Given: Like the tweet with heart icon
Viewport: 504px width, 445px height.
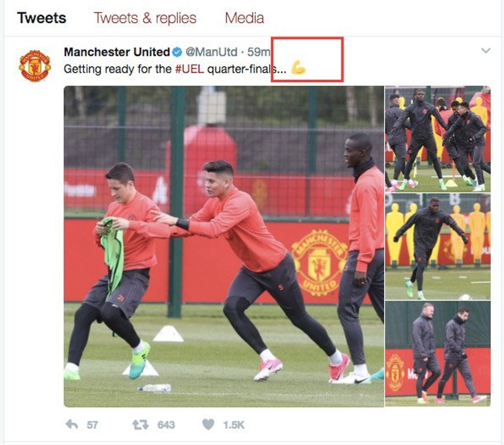Looking at the screenshot, I should click(208, 425).
